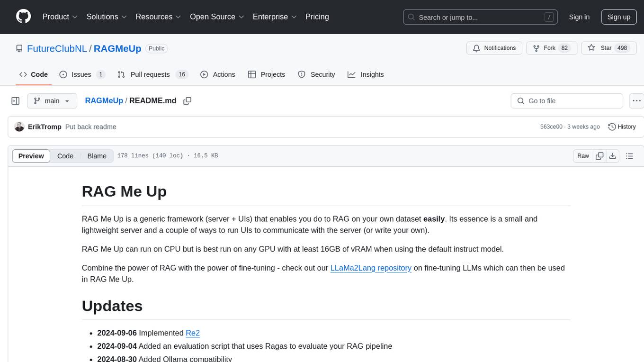The image size is (644, 362).
Task: Download the raw file icon
Action: (613, 156)
